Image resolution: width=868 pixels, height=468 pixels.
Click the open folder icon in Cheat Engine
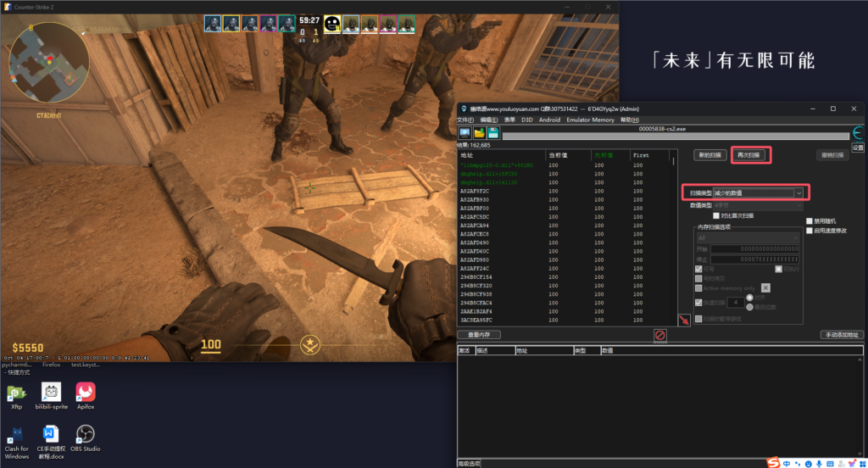click(x=480, y=133)
